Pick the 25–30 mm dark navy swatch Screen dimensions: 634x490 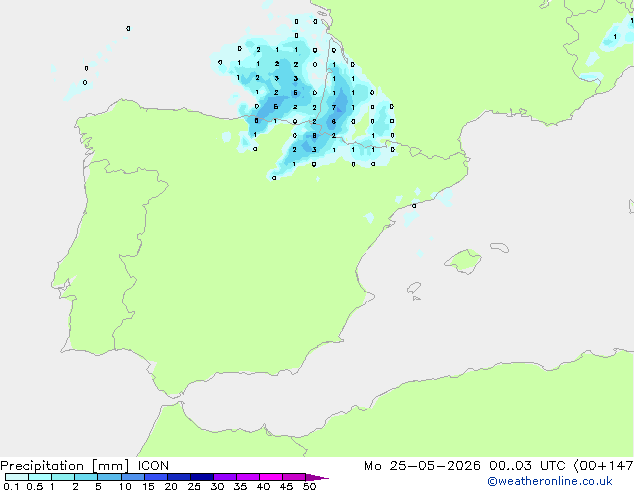coord(201,477)
